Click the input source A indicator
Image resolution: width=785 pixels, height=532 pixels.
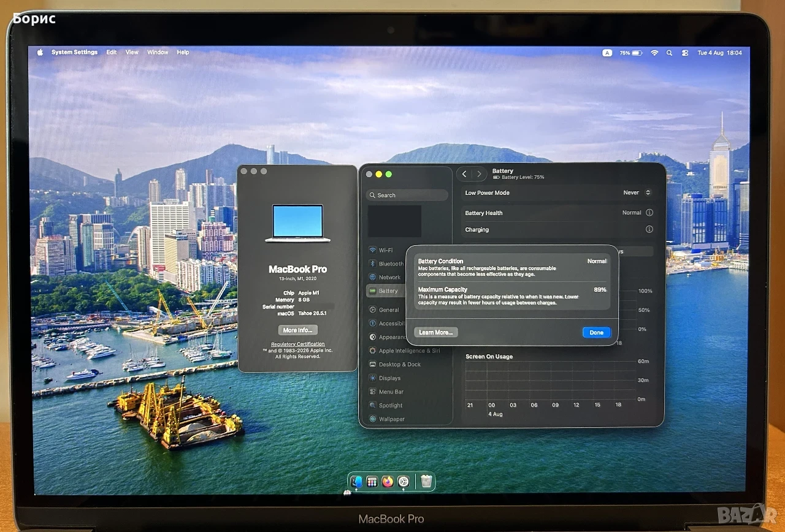(607, 53)
